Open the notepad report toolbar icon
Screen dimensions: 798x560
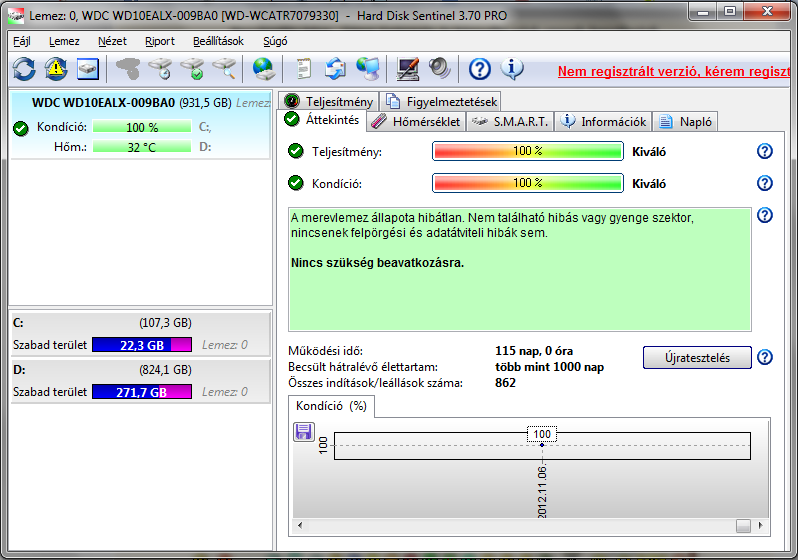click(303, 69)
